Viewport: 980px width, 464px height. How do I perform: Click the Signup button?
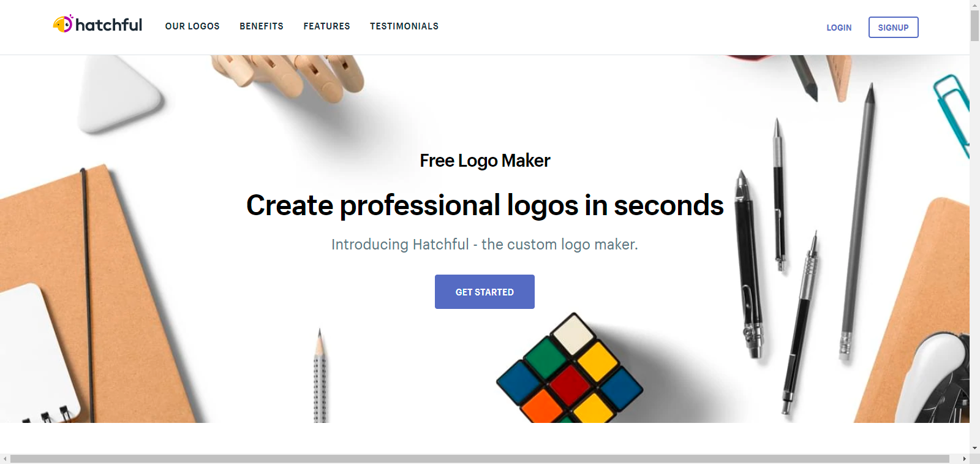tap(893, 27)
